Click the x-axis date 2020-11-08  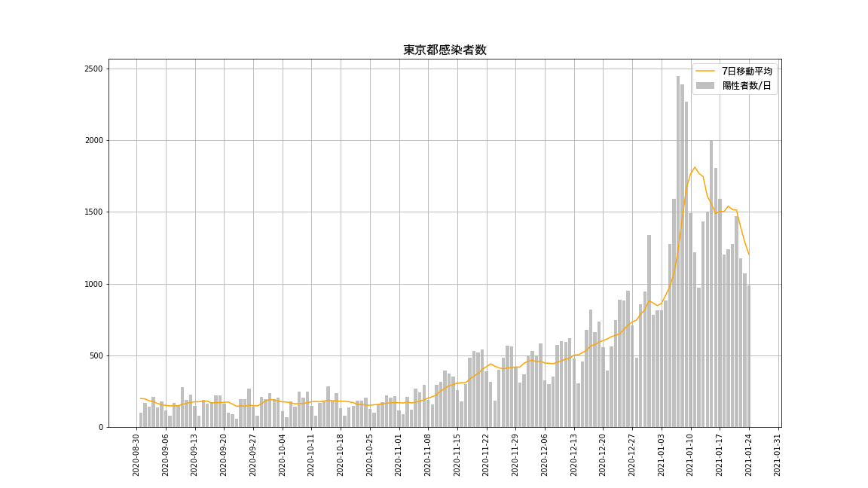428,455
